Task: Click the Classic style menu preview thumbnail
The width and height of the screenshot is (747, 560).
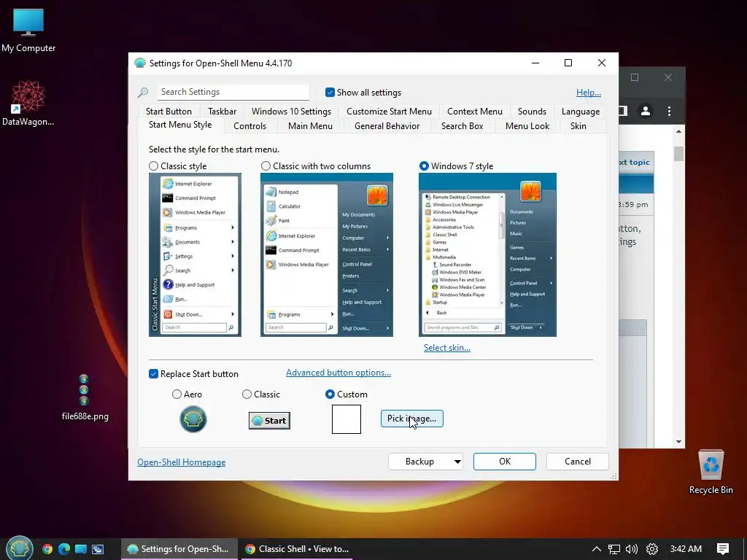Action: pos(195,254)
